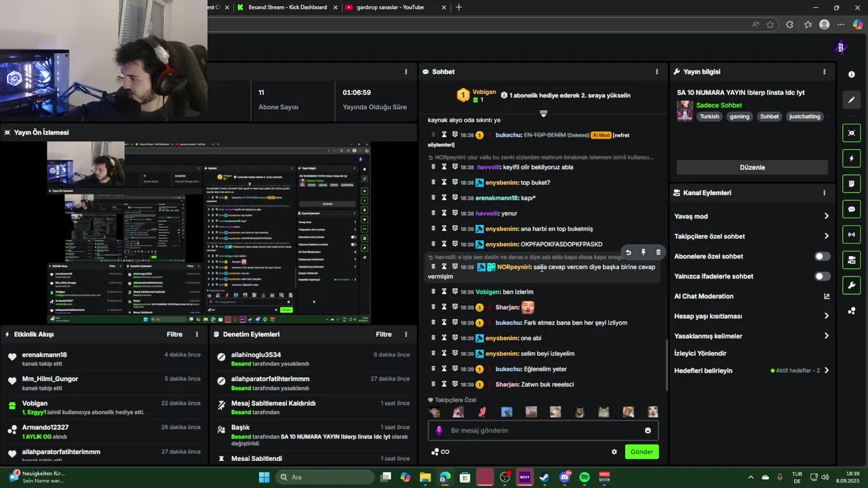Pin the NORpeyniri message
868x488 pixels.
(x=643, y=252)
